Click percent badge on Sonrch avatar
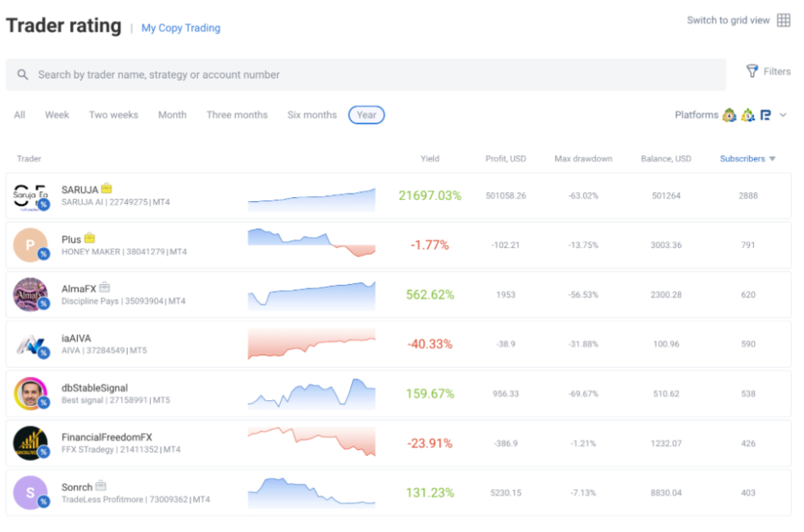This screenshot has width=804, height=532. 44,502
